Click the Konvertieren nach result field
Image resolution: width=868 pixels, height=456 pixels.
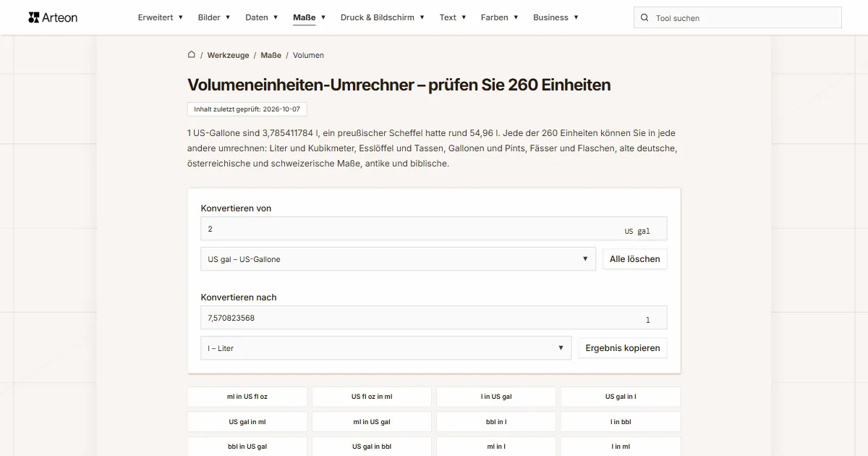[x=434, y=318]
